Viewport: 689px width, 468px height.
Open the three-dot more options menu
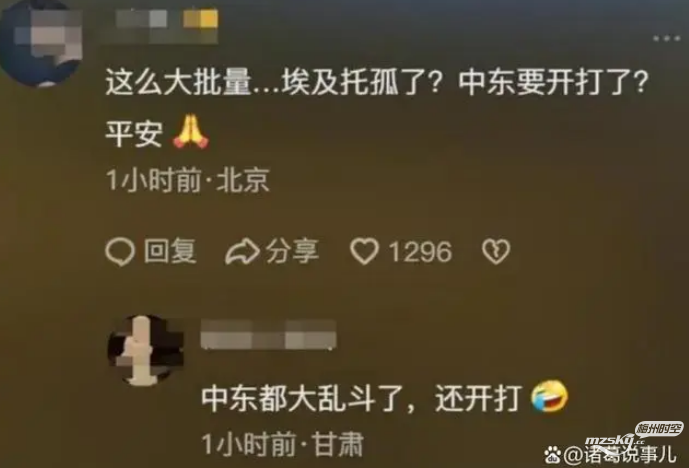click(666, 39)
